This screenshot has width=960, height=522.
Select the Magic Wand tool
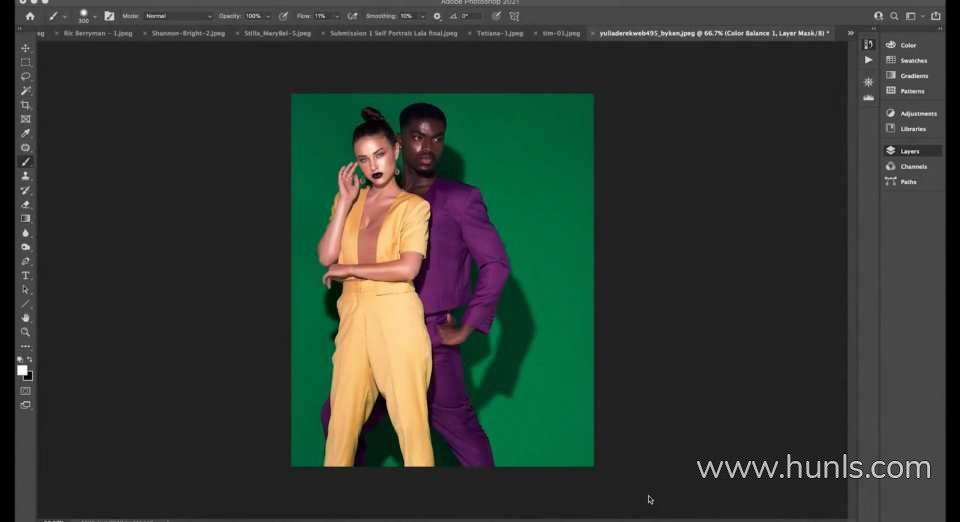25,91
